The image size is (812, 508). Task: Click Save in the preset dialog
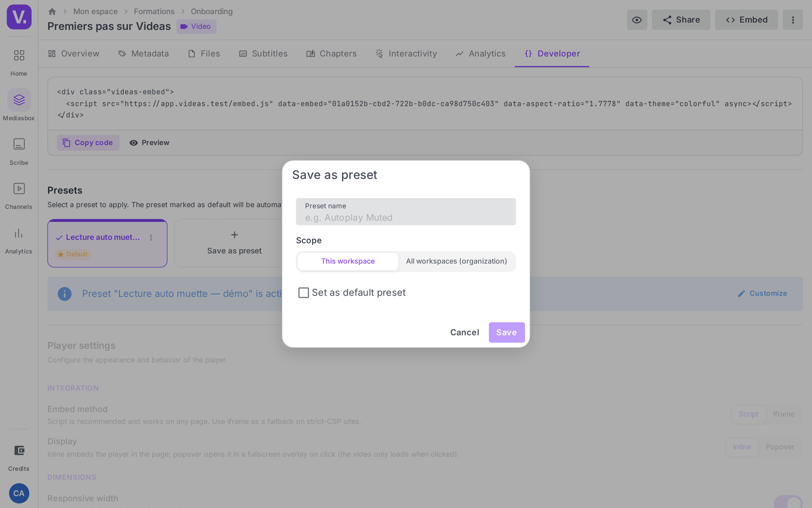pos(506,332)
